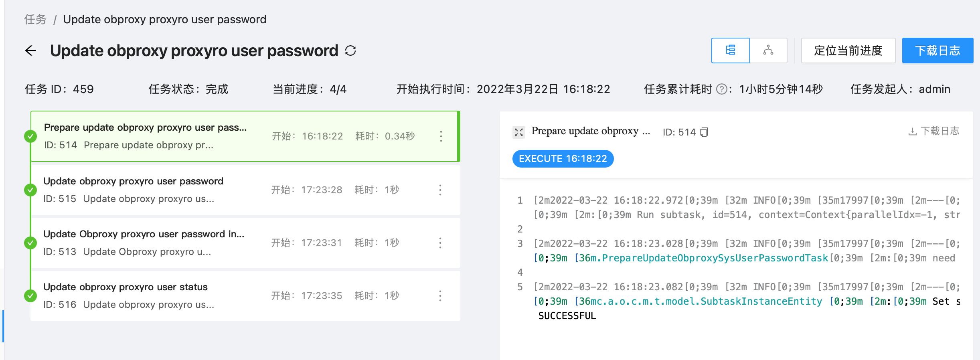Click elapsed time 0.34秒 of subtask 514

400,136
